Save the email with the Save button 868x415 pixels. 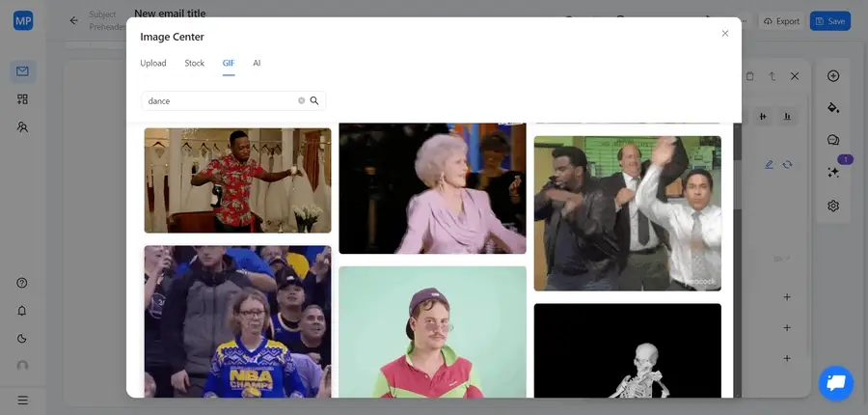pyautogui.click(x=829, y=21)
